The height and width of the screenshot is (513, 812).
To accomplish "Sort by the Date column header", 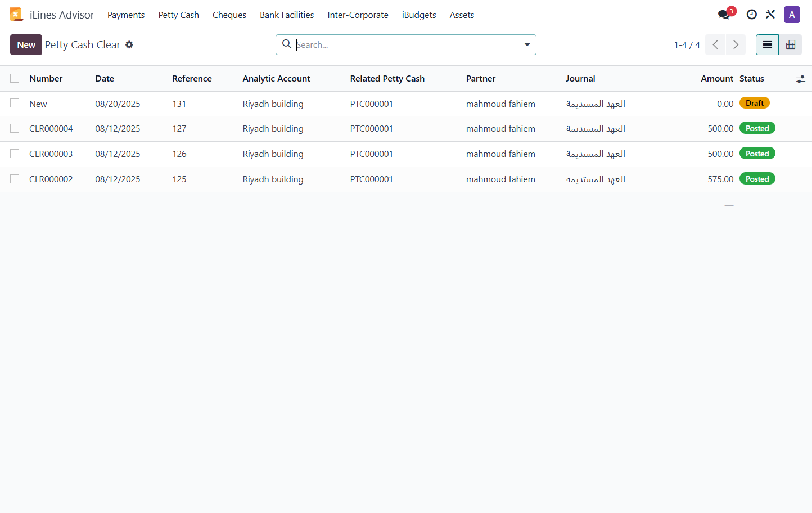I will tap(105, 79).
